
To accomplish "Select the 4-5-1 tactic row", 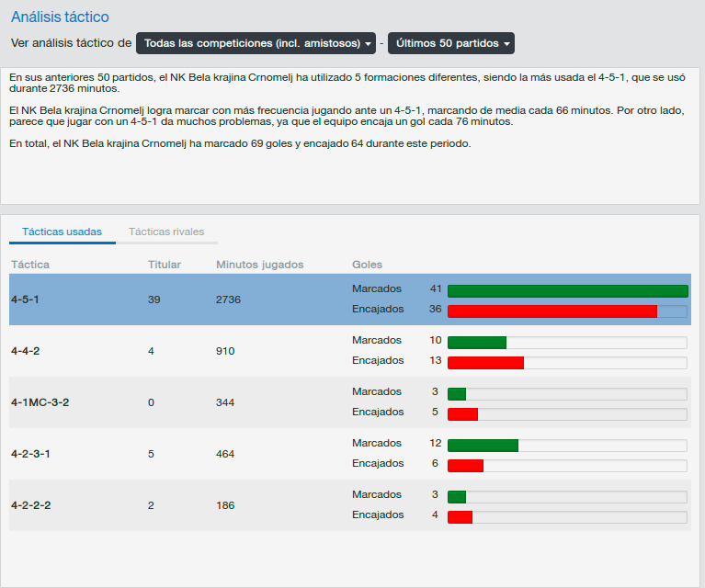I will 350,300.
